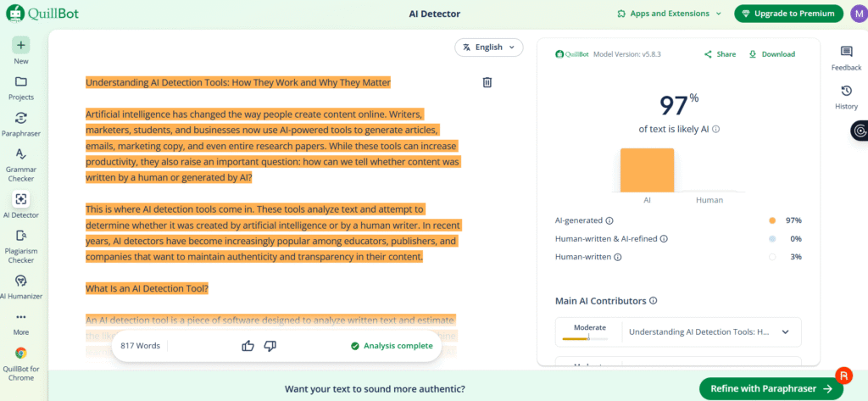Open the user profile avatar M
868x401 pixels.
(858, 14)
